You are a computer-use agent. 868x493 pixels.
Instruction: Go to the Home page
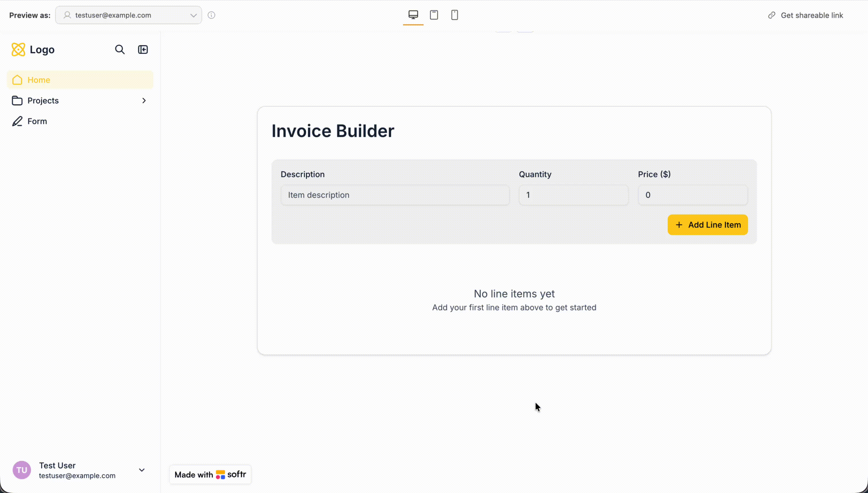pyautogui.click(x=39, y=80)
